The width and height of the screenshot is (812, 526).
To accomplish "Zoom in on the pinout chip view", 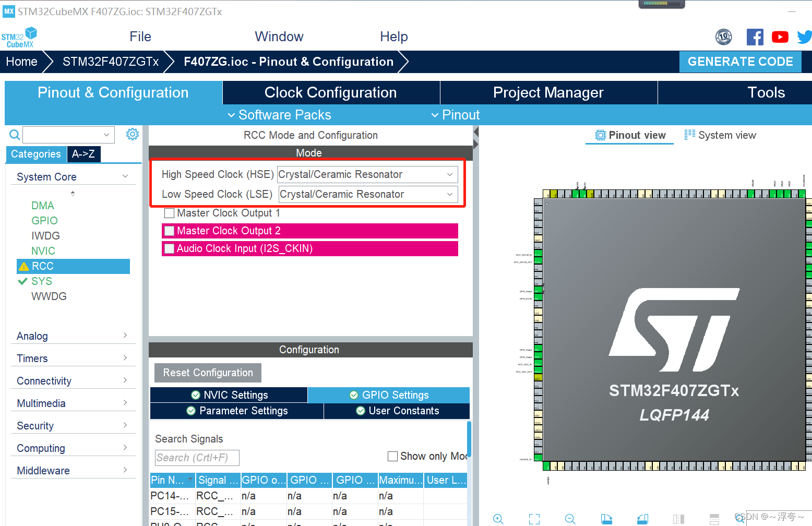I will [x=498, y=519].
